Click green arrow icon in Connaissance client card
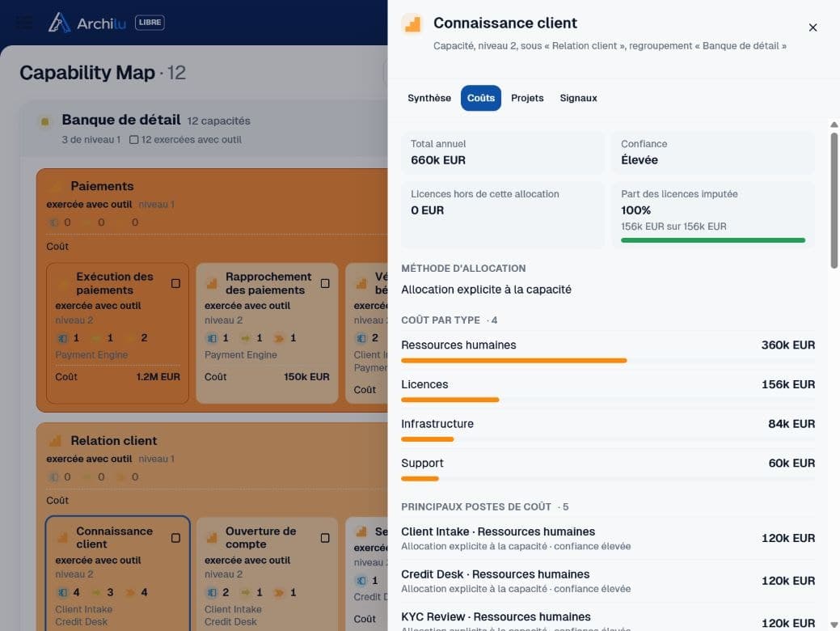 (x=96, y=592)
